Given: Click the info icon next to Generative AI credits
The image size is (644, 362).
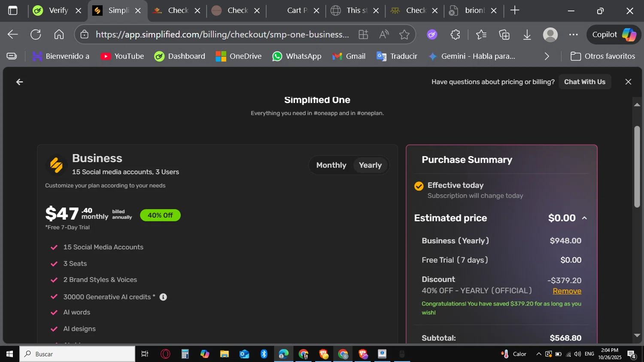Looking at the screenshot, I should click(163, 297).
